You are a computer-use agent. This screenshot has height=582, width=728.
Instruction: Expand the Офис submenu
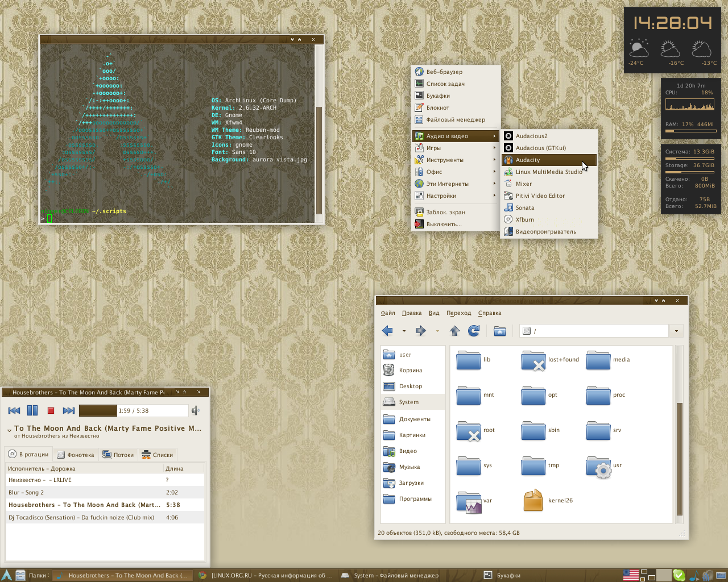coord(456,172)
